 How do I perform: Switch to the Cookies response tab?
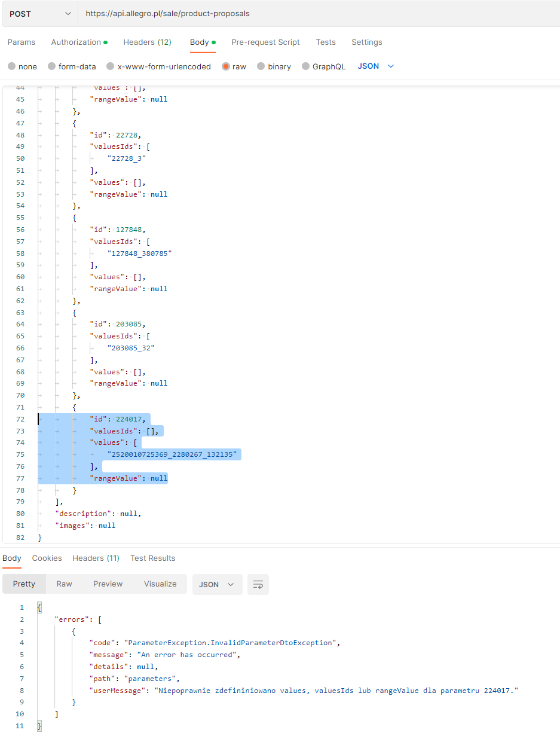click(x=47, y=558)
